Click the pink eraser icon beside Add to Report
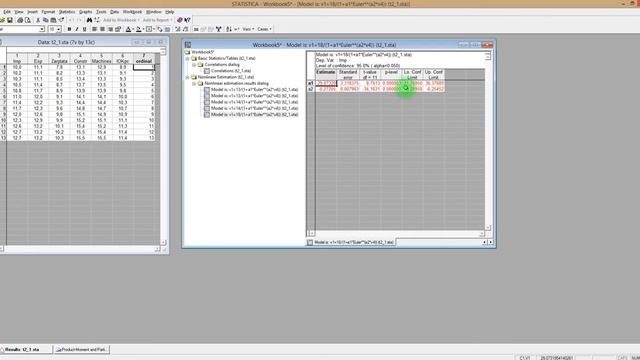 tap(180, 20)
